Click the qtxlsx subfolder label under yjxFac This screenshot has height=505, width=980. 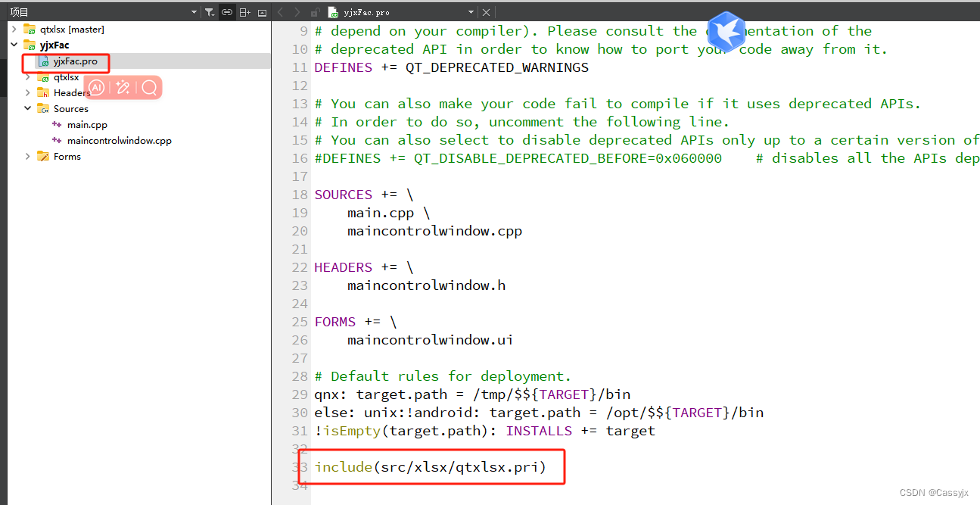point(66,76)
